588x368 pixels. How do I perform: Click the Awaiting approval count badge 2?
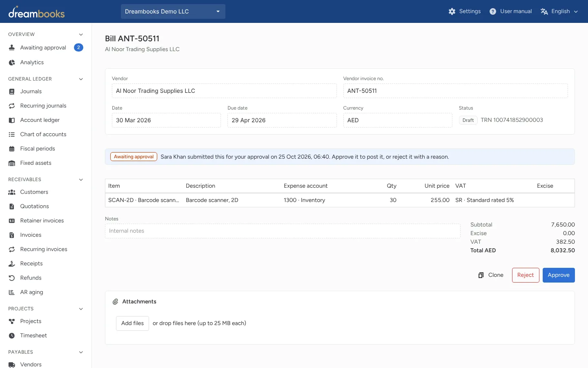(x=79, y=47)
